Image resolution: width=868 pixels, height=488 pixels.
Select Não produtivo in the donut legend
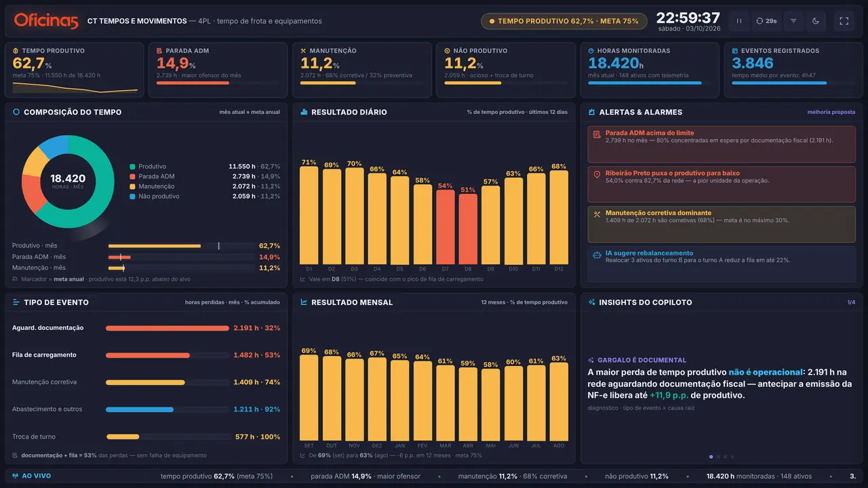pos(205,197)
